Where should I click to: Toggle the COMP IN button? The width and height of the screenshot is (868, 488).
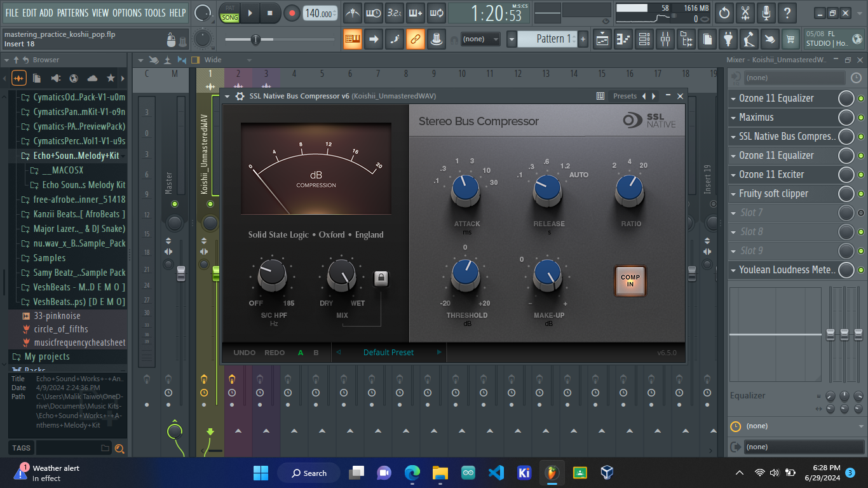coord(630,281)
